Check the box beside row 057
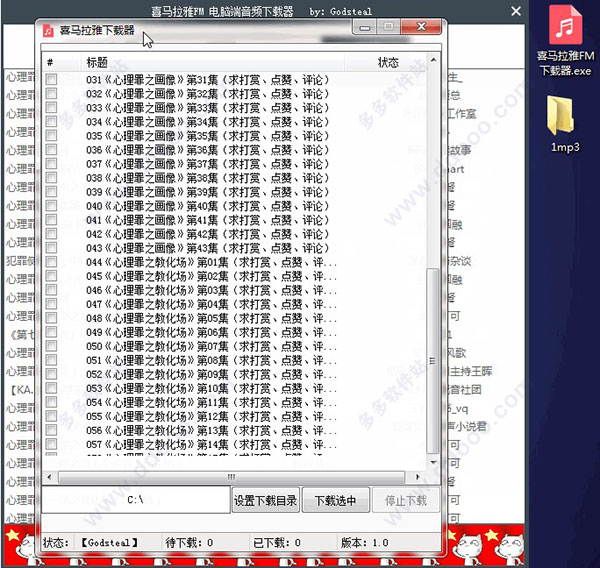 [51, 444]
